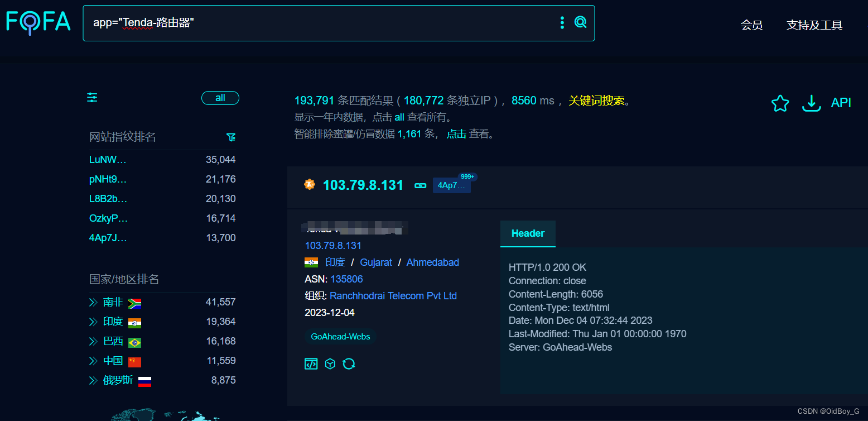Click the GoAhead-Webs tag
Viewport: 868px width, 421px height.
[x=340, y=337]
